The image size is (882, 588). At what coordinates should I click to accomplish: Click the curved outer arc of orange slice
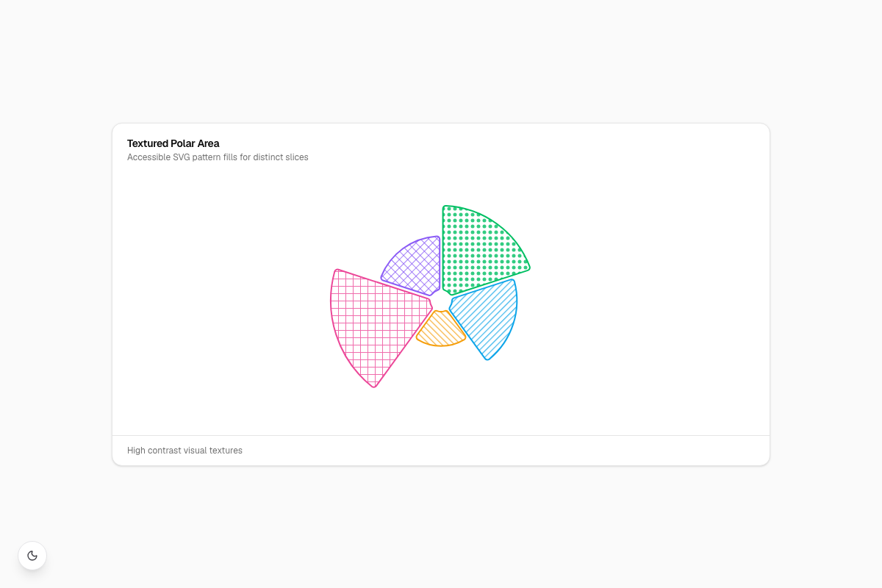point(441,345)
